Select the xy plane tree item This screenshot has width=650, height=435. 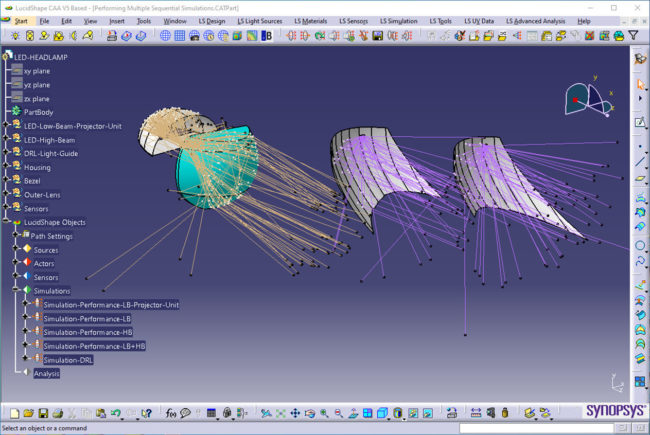pos(36,71)
